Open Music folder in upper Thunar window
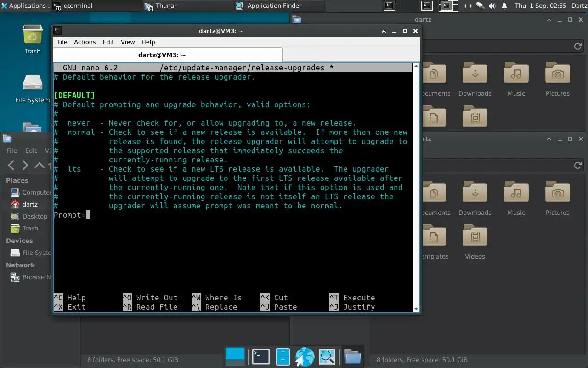Viewport: 588px width, 368px height. (516, 79)
